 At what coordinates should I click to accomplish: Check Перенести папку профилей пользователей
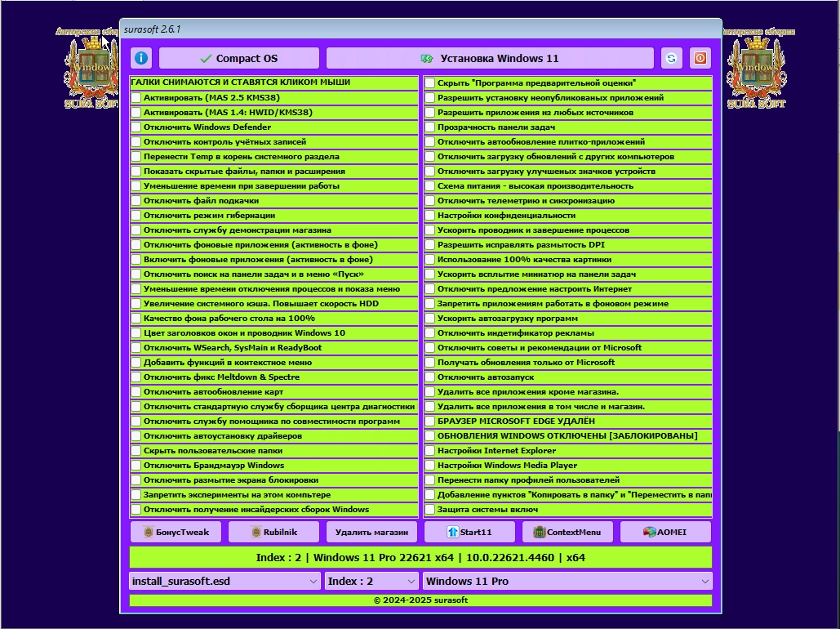coord(429,480)
